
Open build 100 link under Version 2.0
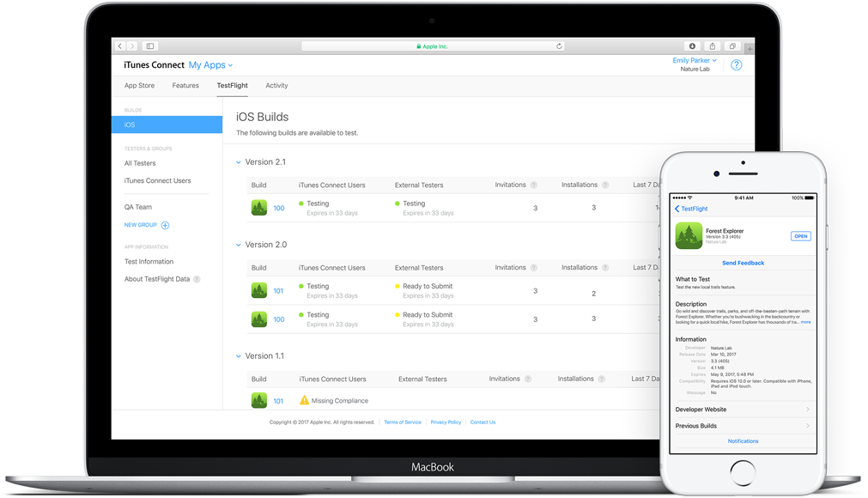tap(279, 319)
